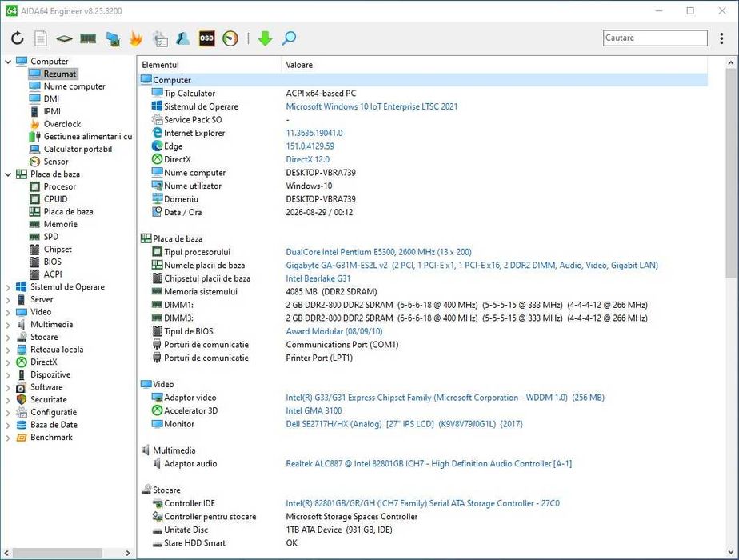Click the magnifier search icon

[x=289, y=38]
